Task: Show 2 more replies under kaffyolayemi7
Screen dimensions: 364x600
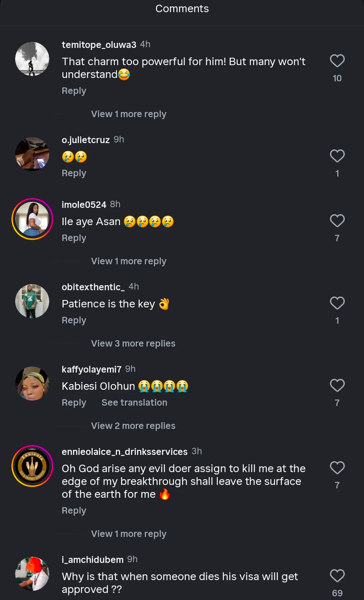Action: pos(133,426)
